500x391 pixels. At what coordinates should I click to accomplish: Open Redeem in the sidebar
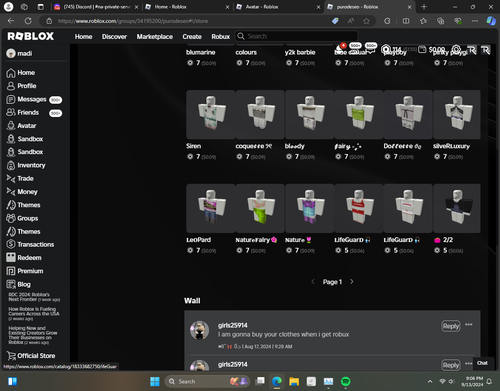click(24, 258)
